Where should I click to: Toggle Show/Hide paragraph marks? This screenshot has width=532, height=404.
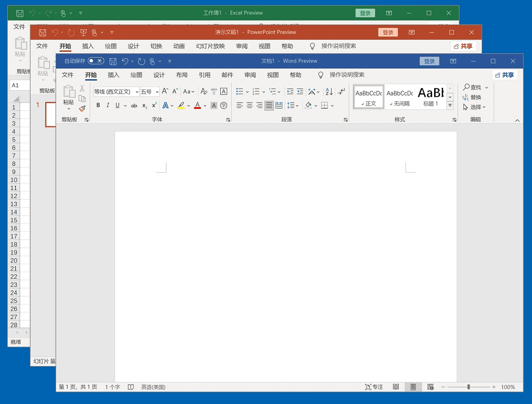342,91
